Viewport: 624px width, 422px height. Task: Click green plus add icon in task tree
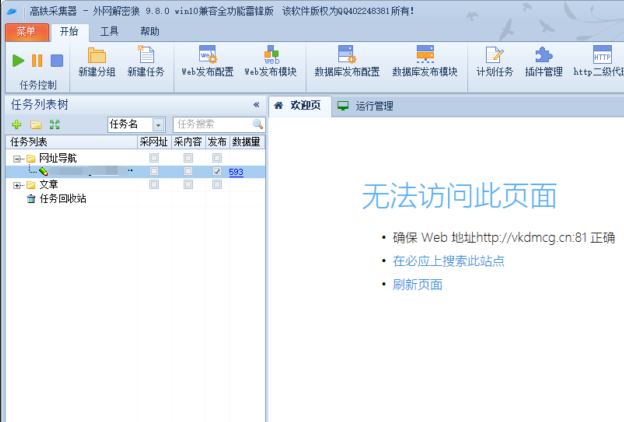coord(16,125)
